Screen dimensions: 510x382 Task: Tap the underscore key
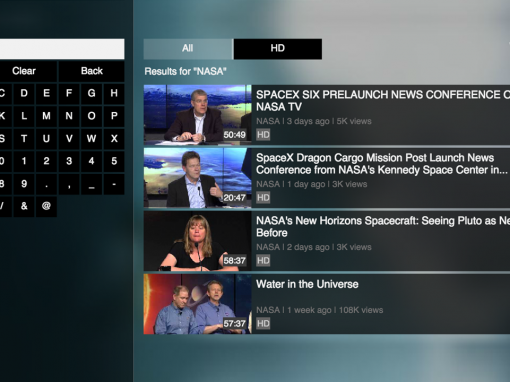[x=91, y=184]
